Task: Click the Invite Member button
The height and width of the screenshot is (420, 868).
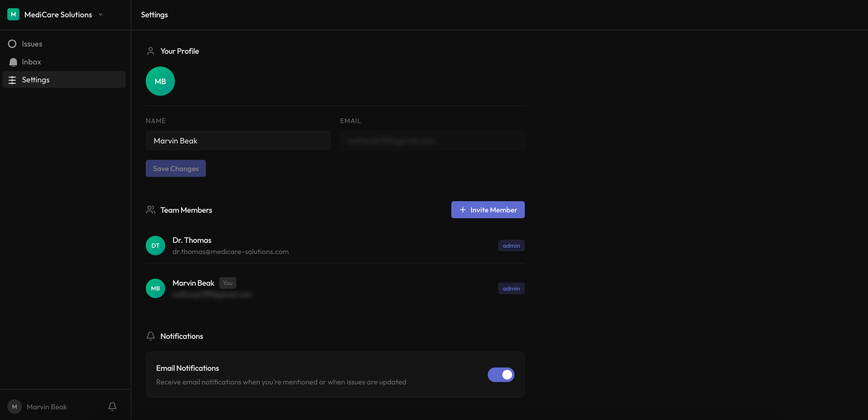Action: (487, 209)
